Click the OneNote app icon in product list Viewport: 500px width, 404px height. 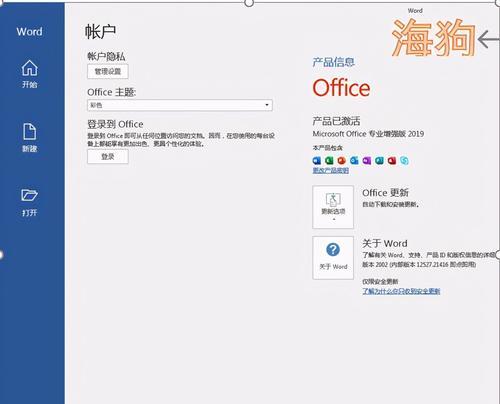coord(367,161)
